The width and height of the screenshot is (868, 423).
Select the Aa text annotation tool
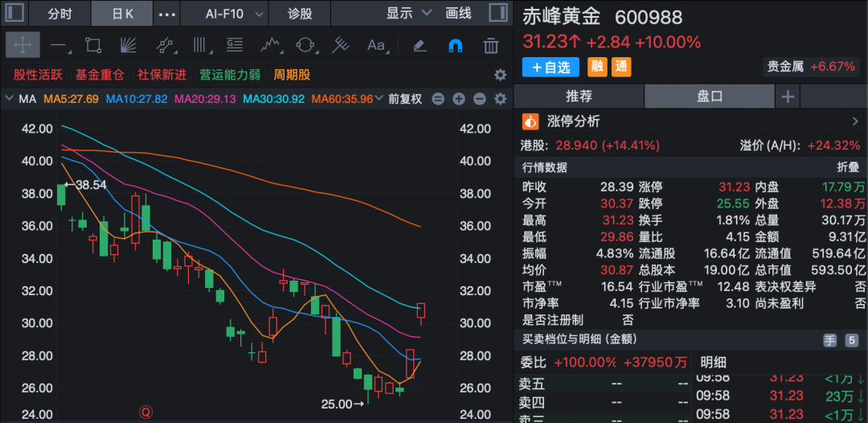[x=377, y=45]
